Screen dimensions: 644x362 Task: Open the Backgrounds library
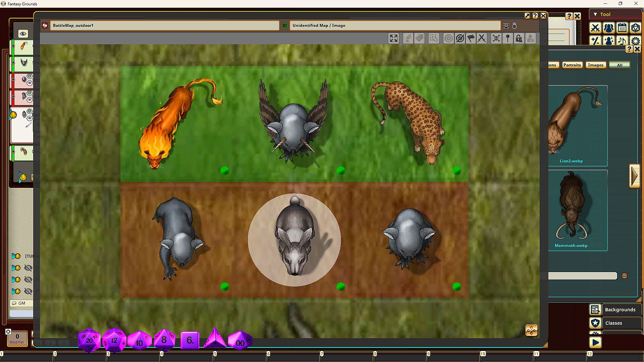(615, 310)
